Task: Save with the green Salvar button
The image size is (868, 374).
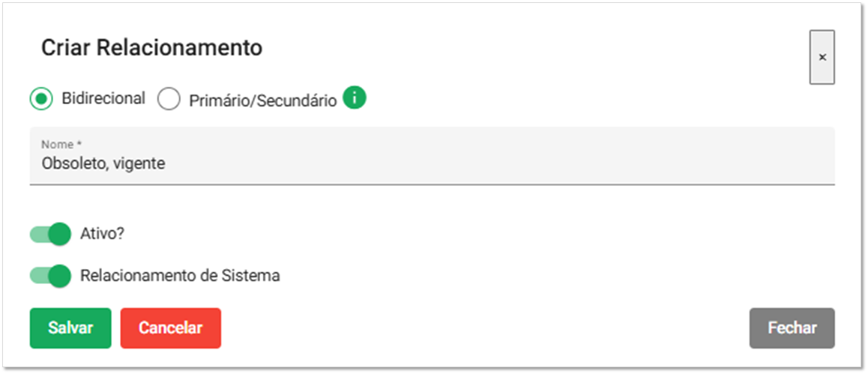Action: [x=70, y=328]
